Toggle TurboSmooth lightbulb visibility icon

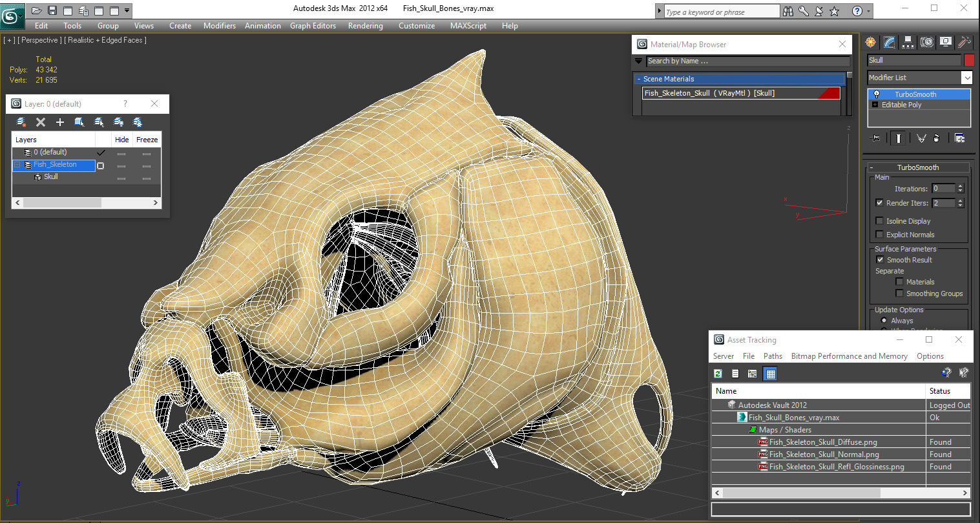pyautogui.click(x=877, y=94)
